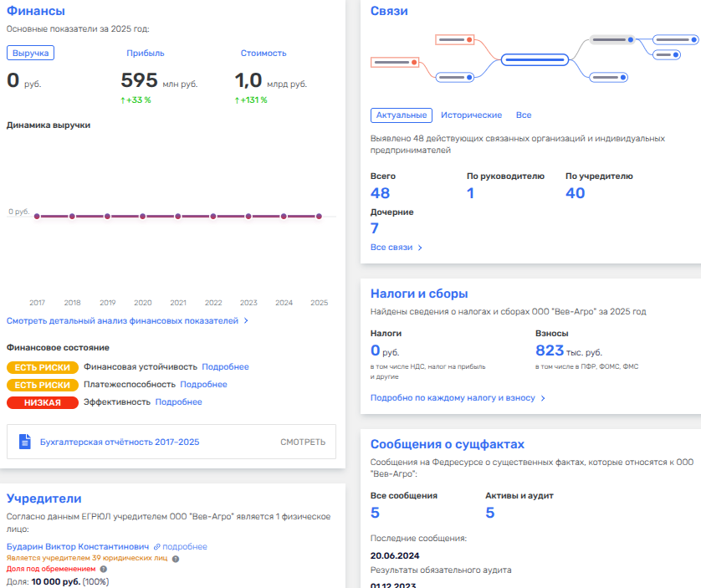Expand Финансовая устойчивость via Подробнее
701x588 pixels.
(225, 367)
